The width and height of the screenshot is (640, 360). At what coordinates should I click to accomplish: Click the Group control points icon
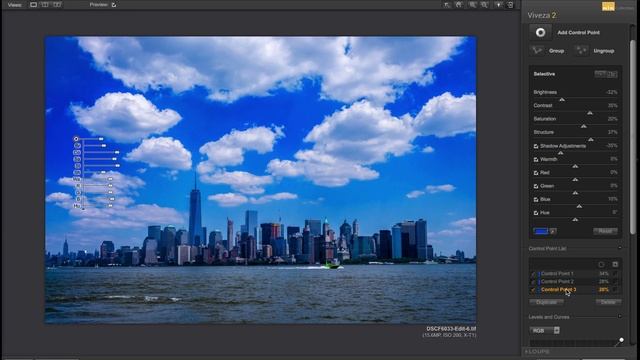tap(537, 51)
